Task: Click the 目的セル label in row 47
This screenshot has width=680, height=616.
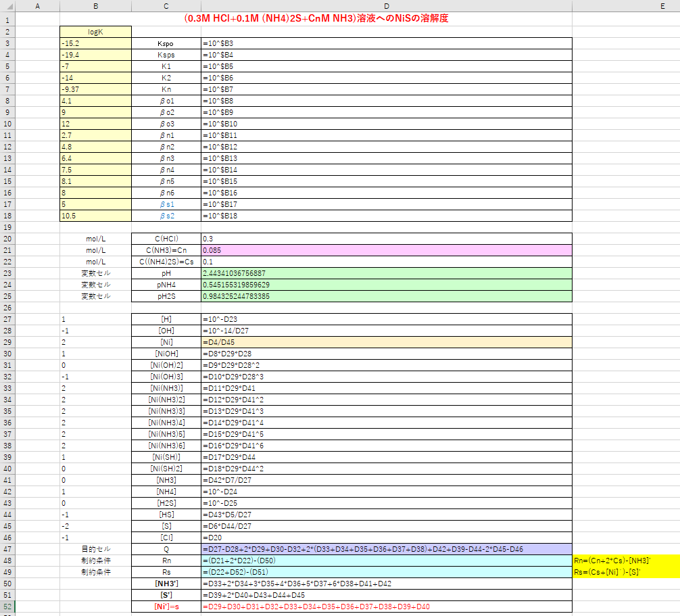Action: pyautogui.click(x=96, y=549)
